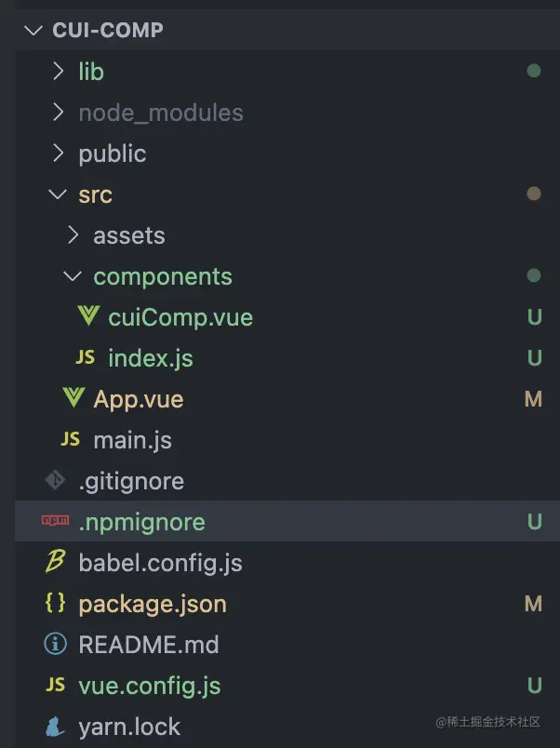Click the Vue icon beside App.vue

click(x=74, y=399)
